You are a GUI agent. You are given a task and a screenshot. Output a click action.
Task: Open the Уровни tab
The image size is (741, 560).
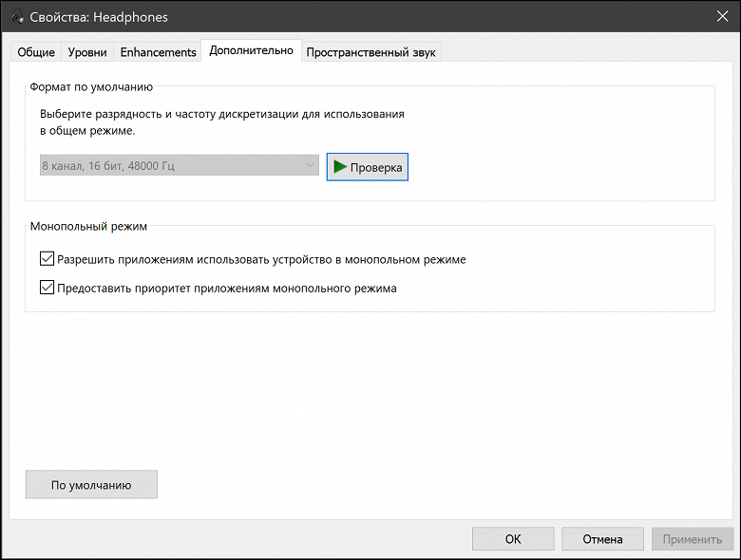[87, 52]
